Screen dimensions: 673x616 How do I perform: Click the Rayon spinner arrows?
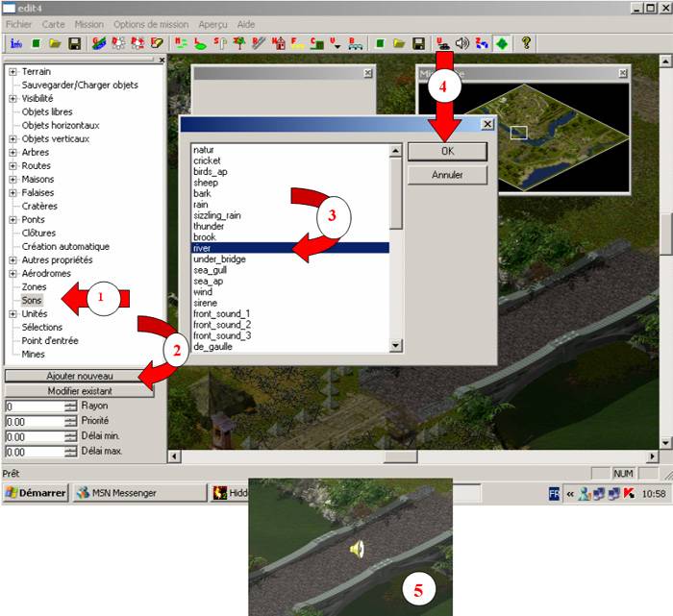[70, 407]
